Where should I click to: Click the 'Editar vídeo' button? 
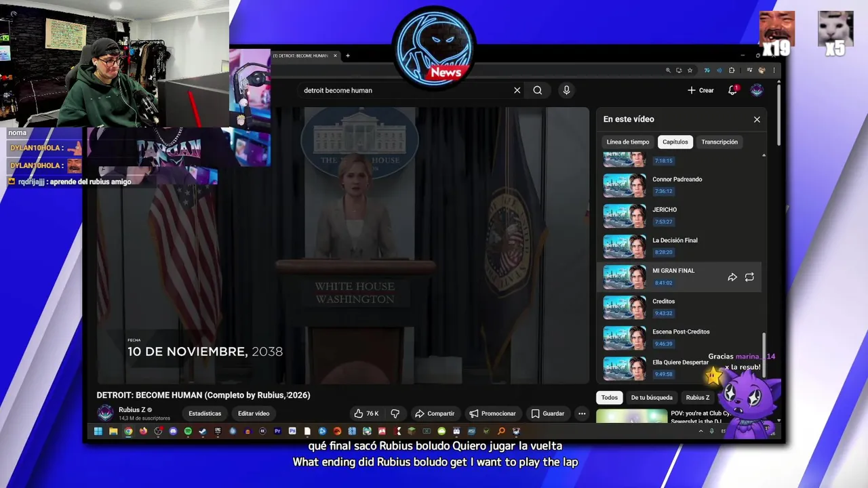pyautogui.click(x=254, y=413)
